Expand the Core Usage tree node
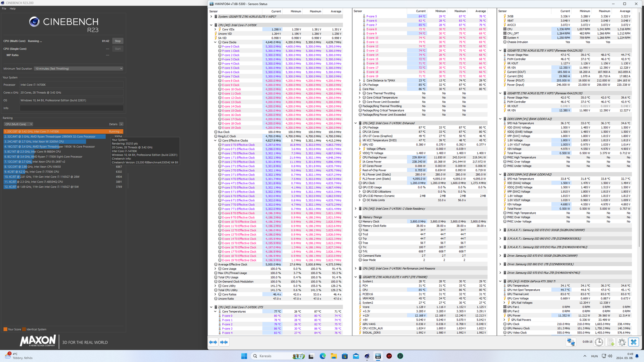Viewport: 644px width, 362px height. tap(215, 269)
